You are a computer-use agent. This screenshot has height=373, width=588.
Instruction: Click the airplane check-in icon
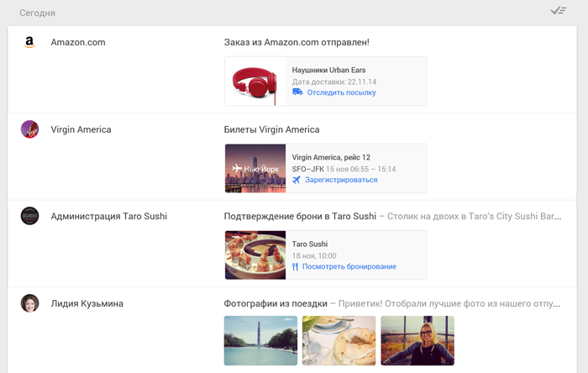coord(297,180)
